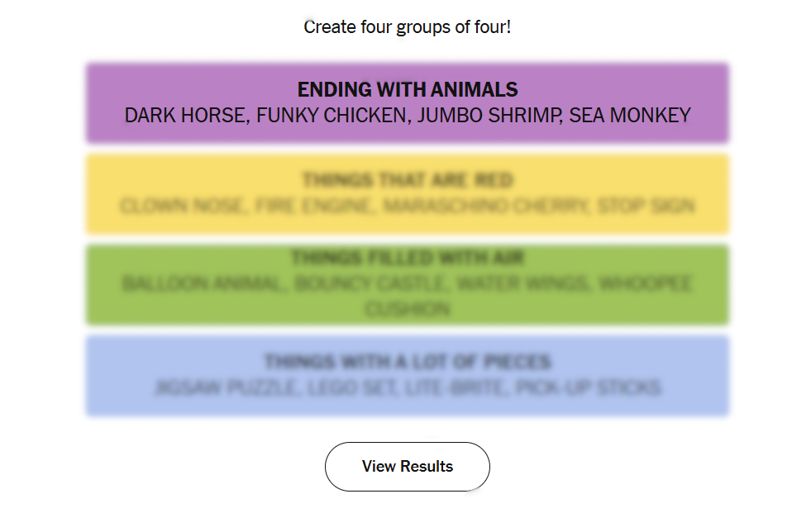Click CLOWN NOSE in the yellow group
Viewport: 811px width, 532px height.
coord(182,206)
